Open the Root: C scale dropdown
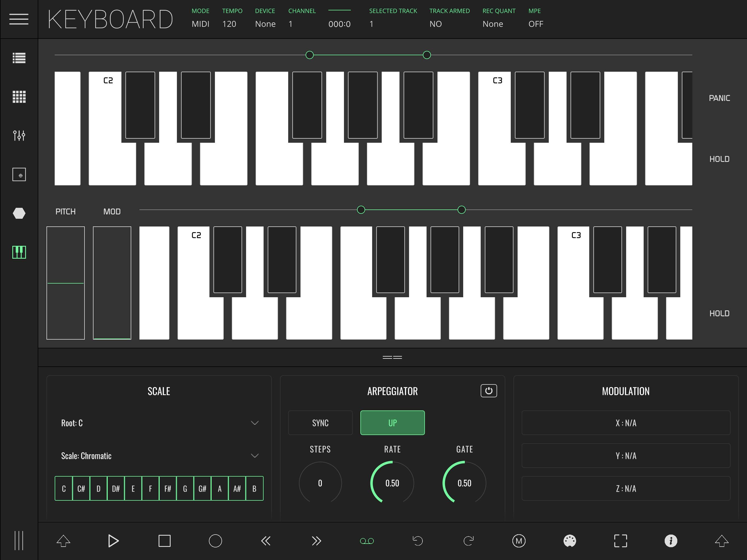This screenshot has height=560, width=747. (159, 422)
